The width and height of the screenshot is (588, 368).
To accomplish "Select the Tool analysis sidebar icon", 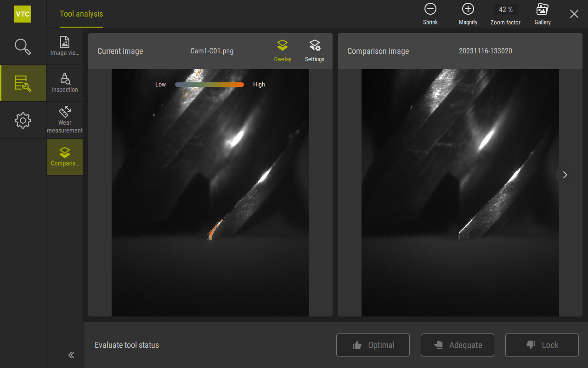I will pos(23,83).
